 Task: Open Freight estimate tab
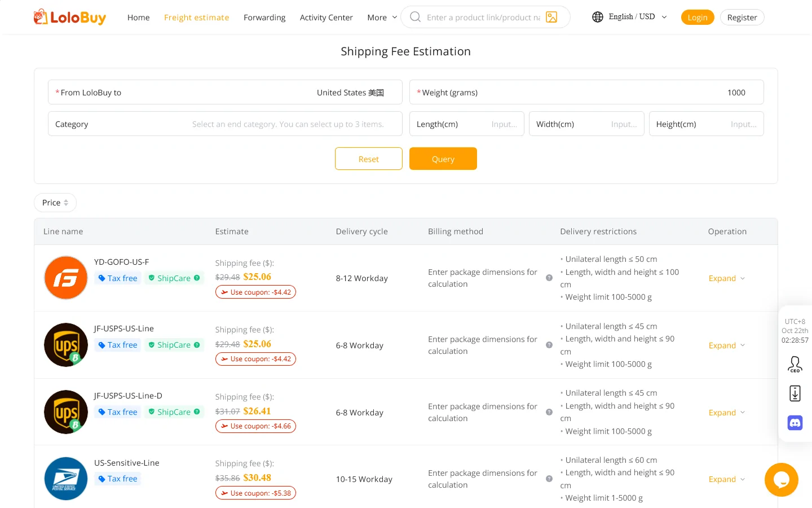coord(196,17)
